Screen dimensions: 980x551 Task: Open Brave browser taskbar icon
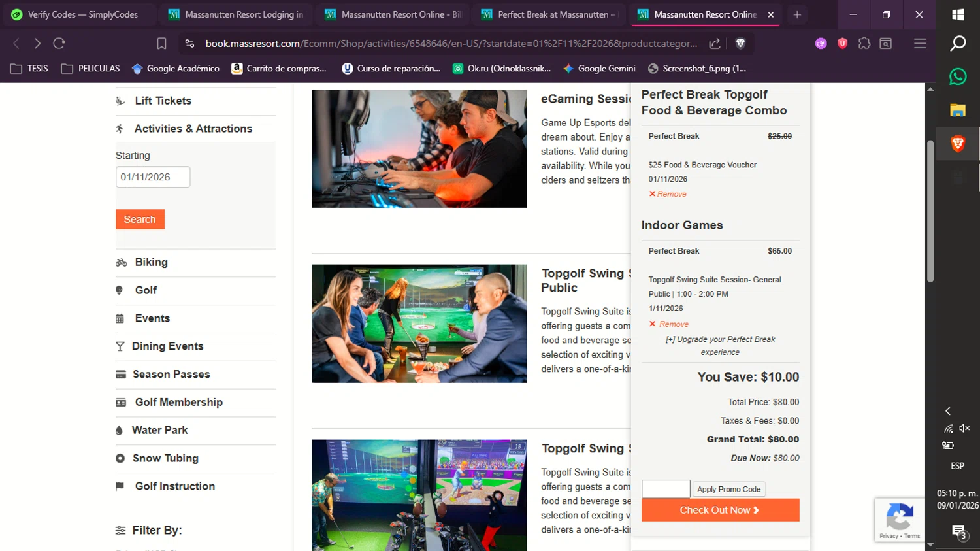pyautogui.click(x=958, y=144)
